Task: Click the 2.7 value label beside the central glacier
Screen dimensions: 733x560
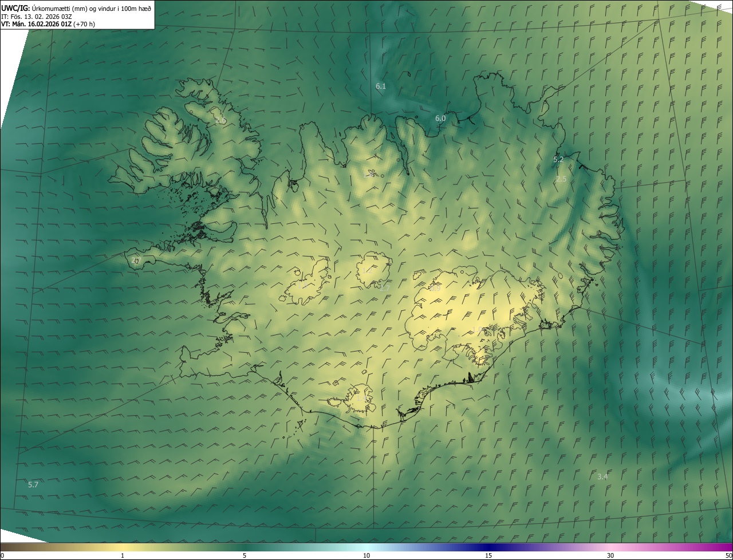Action: point(385,288)
